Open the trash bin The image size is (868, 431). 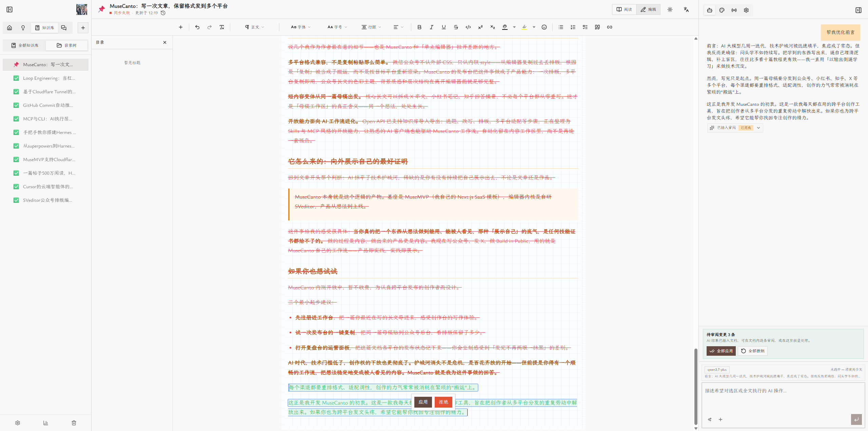[74, 423]
